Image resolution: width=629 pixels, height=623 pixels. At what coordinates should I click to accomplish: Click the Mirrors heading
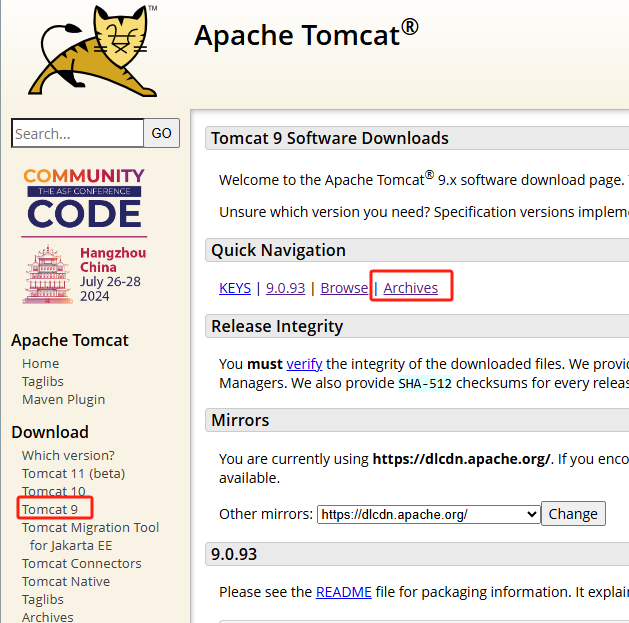pyautogui.click(x=240, y=420)
